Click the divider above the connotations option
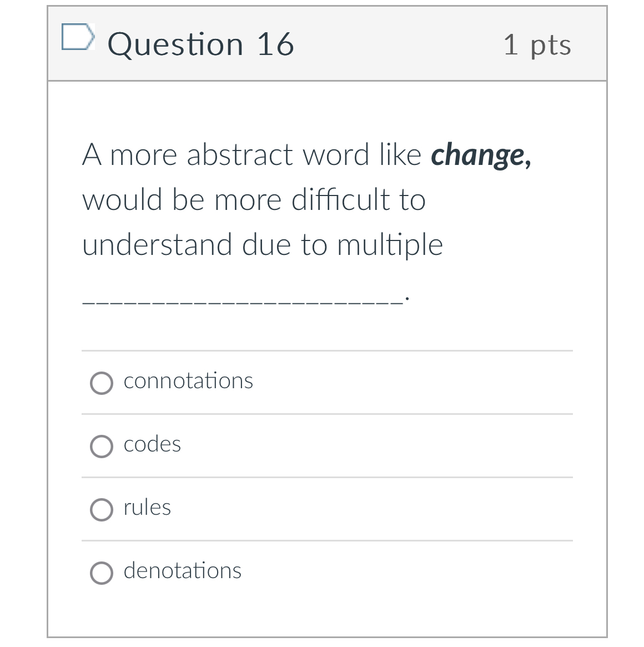Viewport: 644px width, 647px height. pyautogui.click(x=327, y=350)
